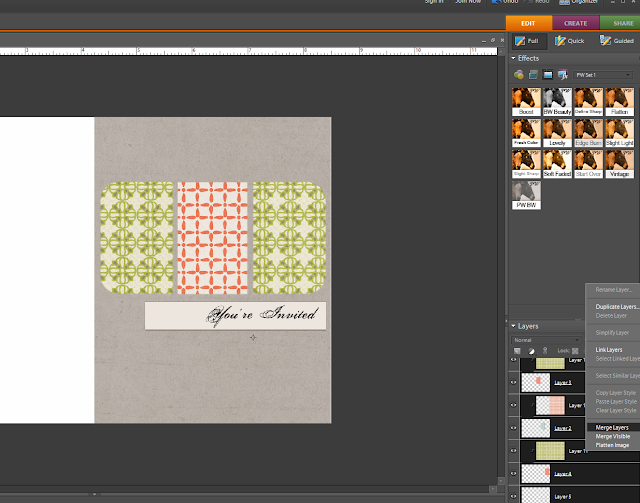Apply the Define Sharp effect

589,102
